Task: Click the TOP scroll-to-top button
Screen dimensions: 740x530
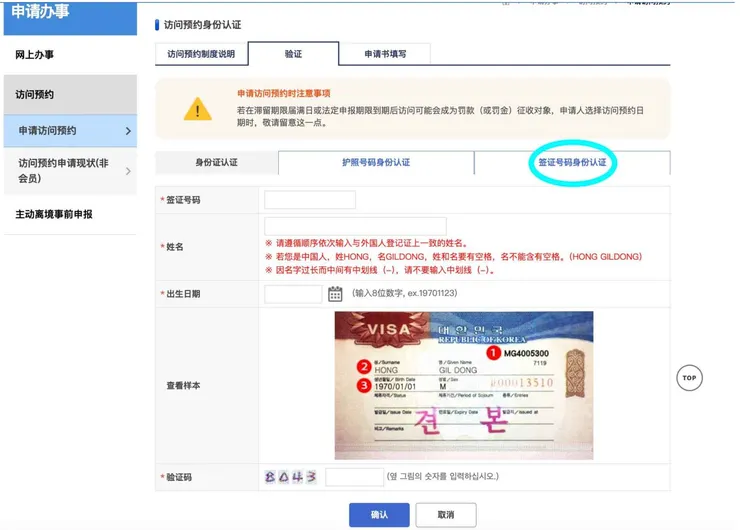Action: 690,378
